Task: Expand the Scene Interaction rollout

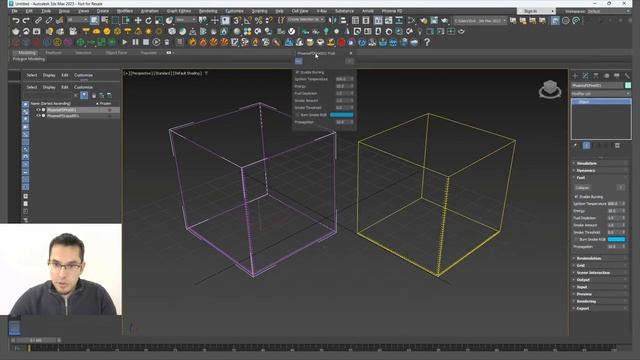Action: [600, 273]
